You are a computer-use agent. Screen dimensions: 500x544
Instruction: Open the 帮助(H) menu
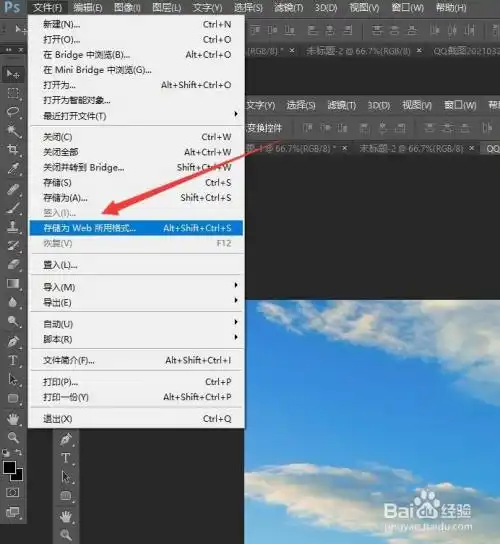451,7
